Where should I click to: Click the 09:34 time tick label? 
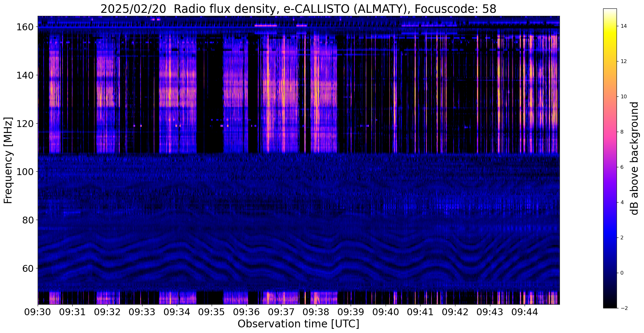pyautogui.click(x=177, y=312)
